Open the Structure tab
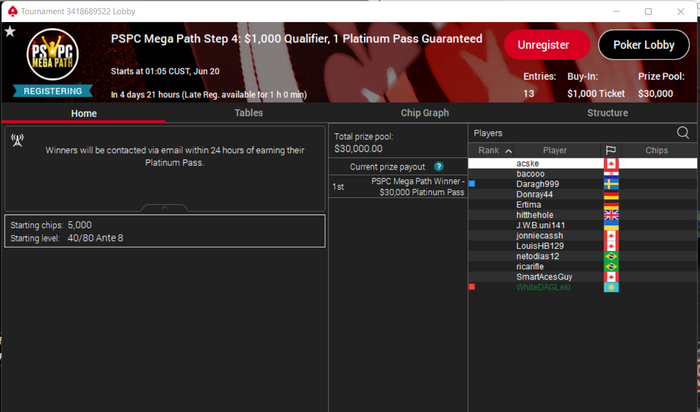 point(607,113)
